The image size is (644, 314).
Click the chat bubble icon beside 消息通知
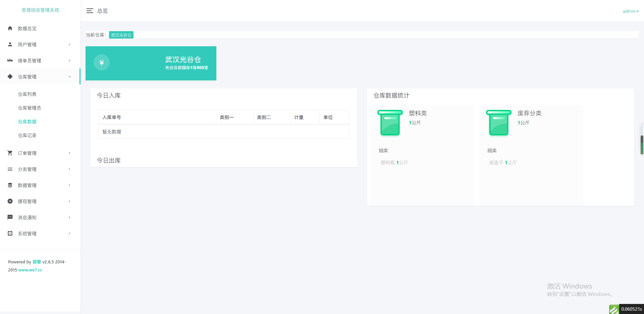coord(10,217)
